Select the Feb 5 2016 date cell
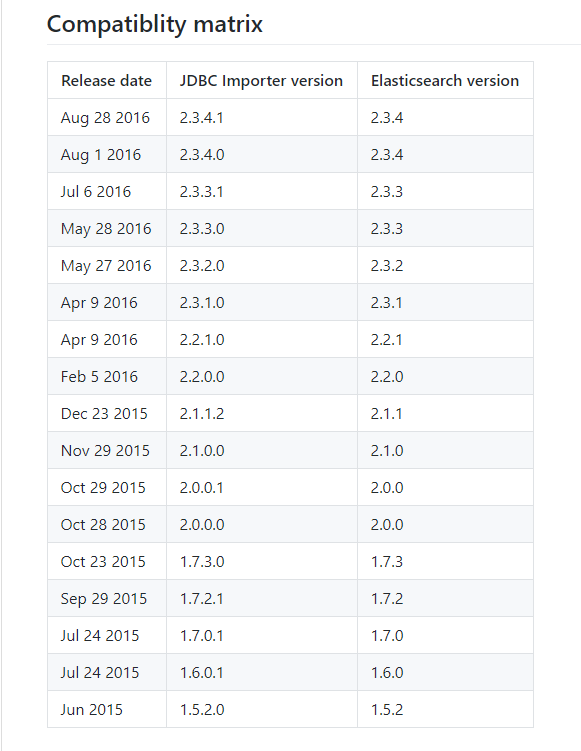581x751 pixels. pyautogui.click(x=107, y=376)
